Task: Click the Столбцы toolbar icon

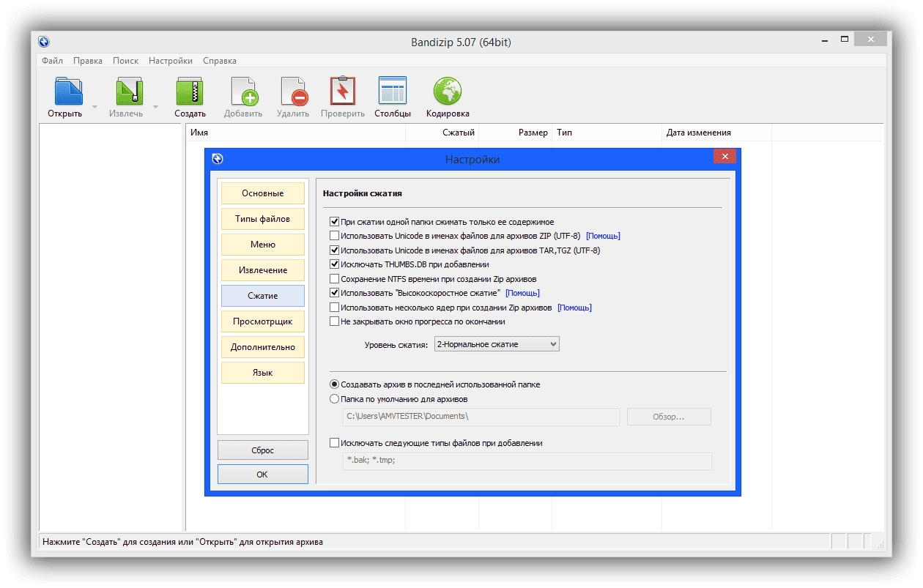Action: click(x=392, y=92)
